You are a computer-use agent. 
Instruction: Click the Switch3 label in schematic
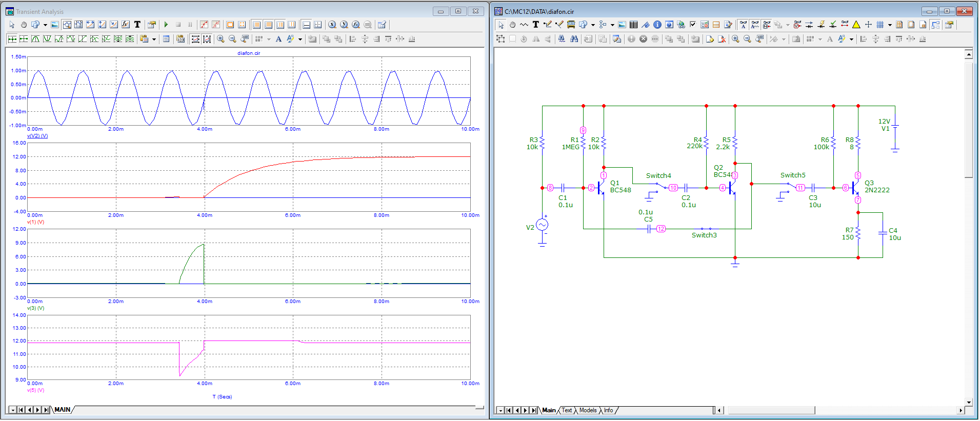click(704, 235)
